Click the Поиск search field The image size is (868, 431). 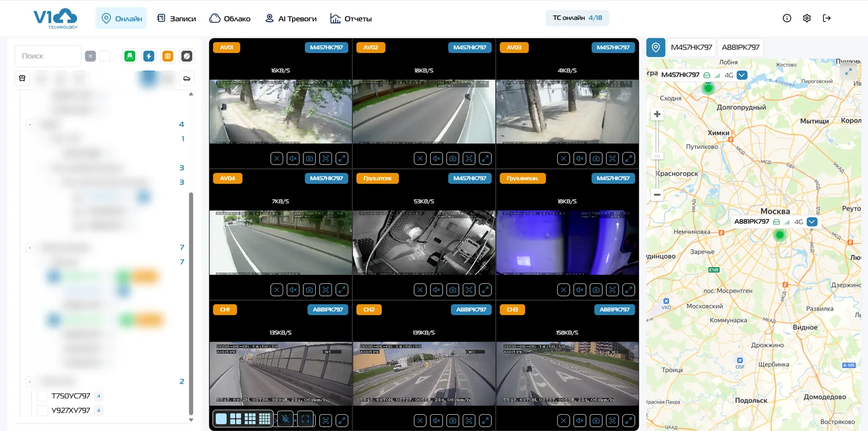click(x=48, y=56)
